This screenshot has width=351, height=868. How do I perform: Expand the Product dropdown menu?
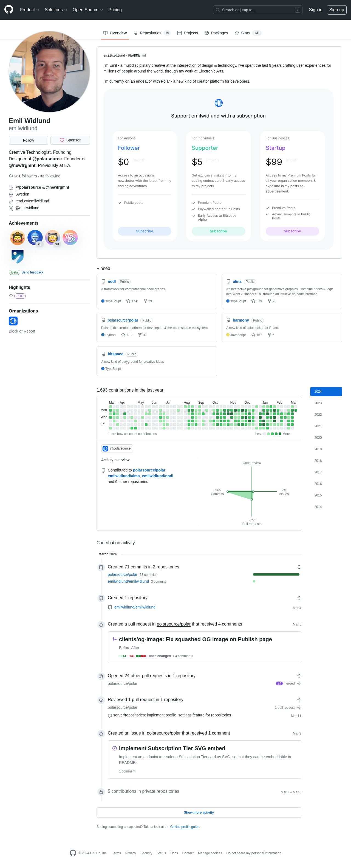[29, 10]
